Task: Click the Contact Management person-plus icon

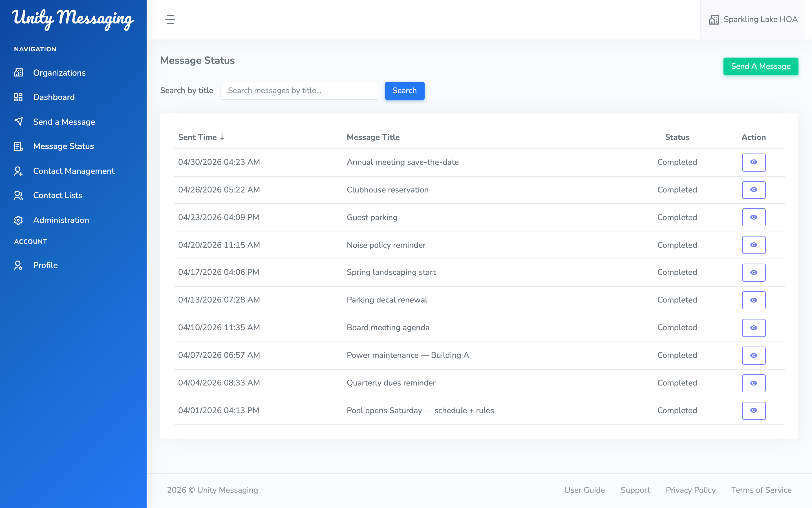Action: coord(18,171)
